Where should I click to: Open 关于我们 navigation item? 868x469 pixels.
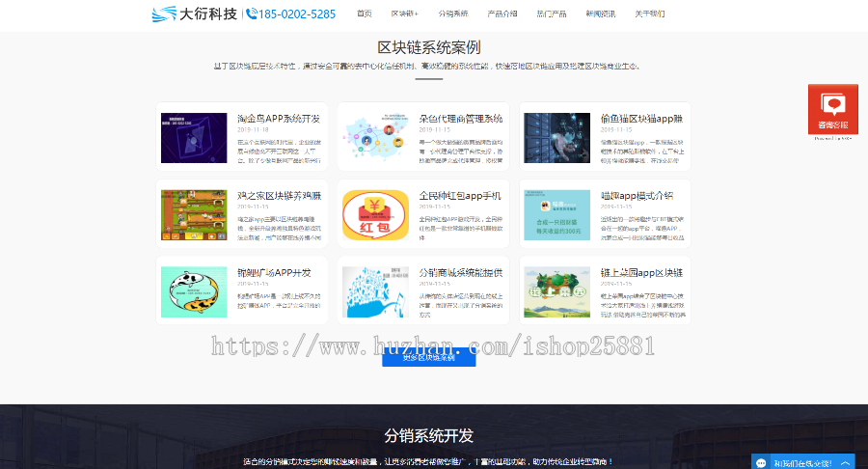click(650, 14)
